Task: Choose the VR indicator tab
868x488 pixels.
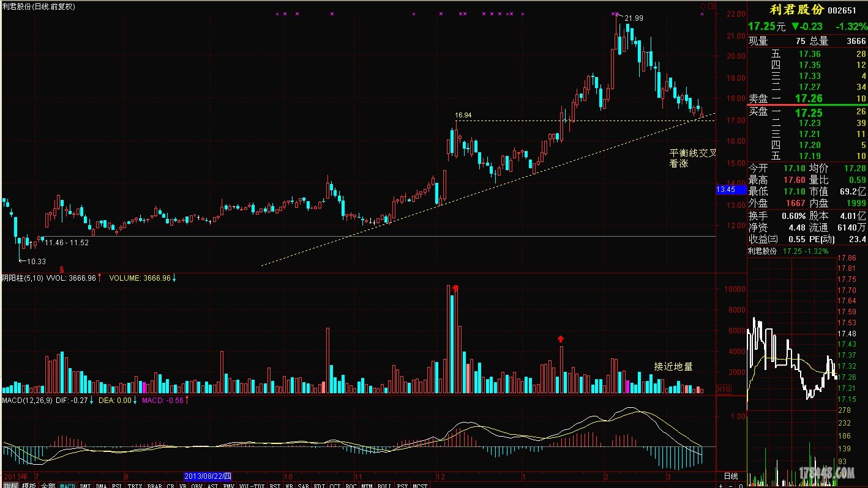Action: tap(182, 486)
